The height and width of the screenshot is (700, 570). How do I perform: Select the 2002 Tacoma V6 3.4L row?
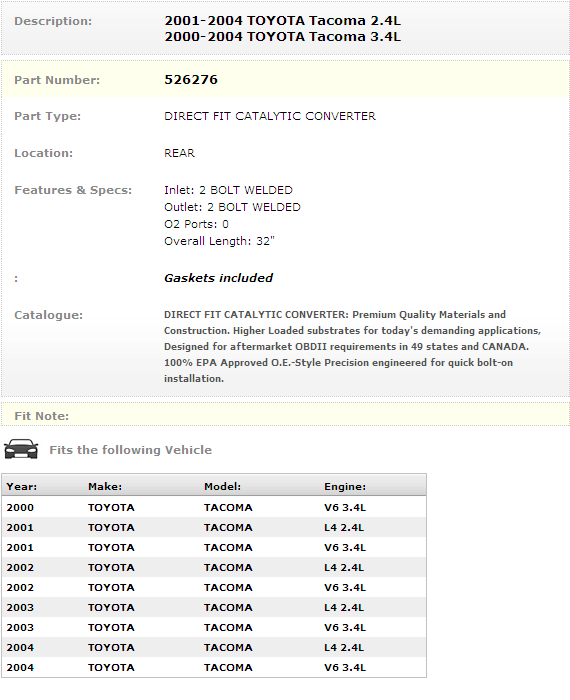click(x=214, y=587)
